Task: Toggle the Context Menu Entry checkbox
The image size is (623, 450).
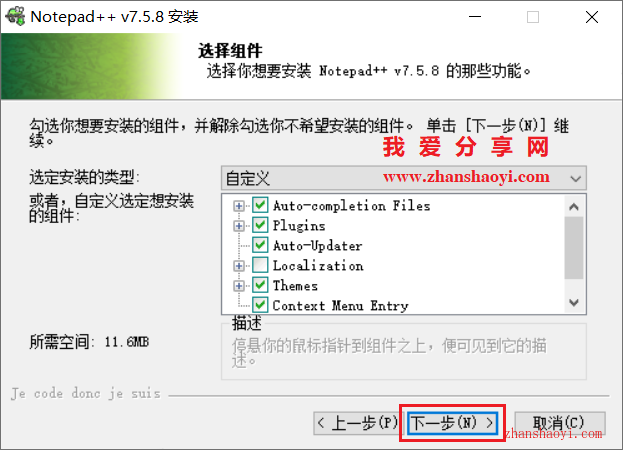Action: [260, 305]
